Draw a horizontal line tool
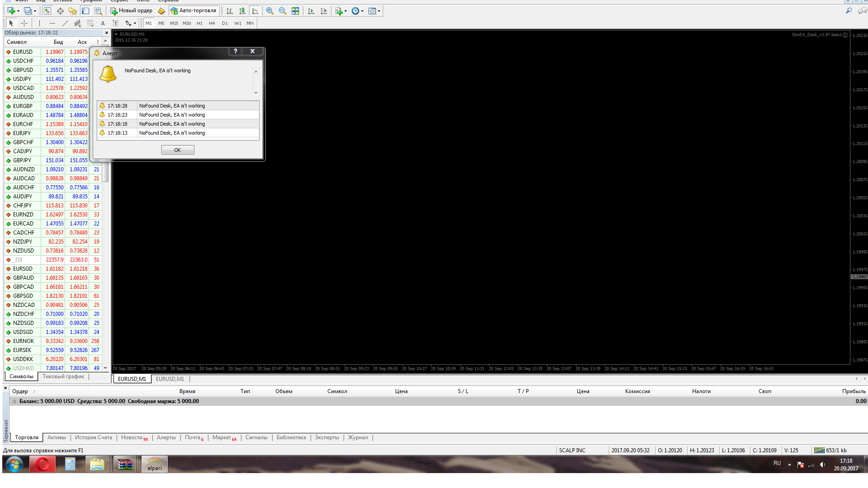Screen dimensions: 868x488 pyautogui.click(x=52, y=23)
